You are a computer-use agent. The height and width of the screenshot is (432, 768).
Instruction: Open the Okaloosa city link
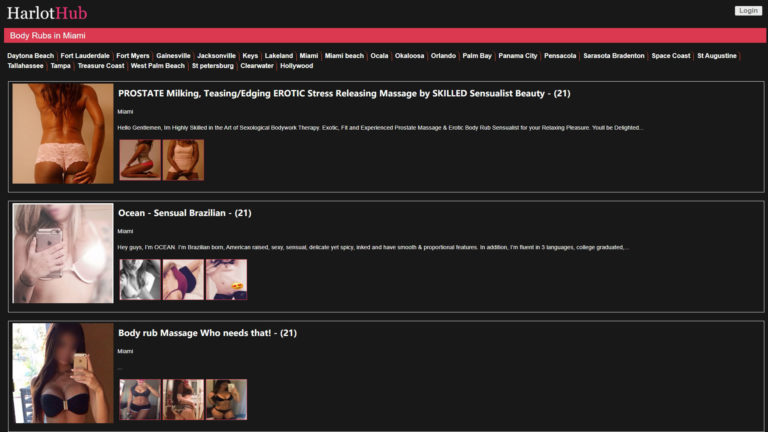tap(409, 56)
